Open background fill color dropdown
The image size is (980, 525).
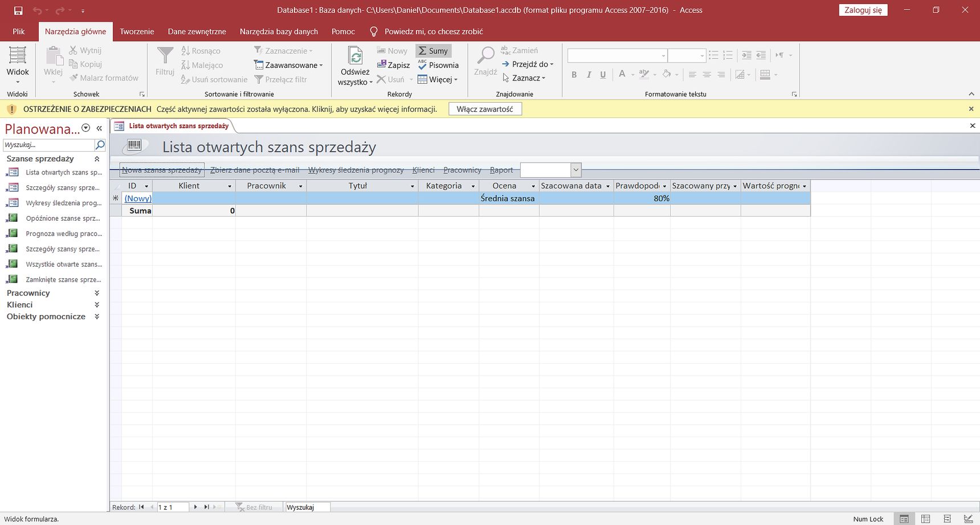pyautogui.click(x=676, y=75)
